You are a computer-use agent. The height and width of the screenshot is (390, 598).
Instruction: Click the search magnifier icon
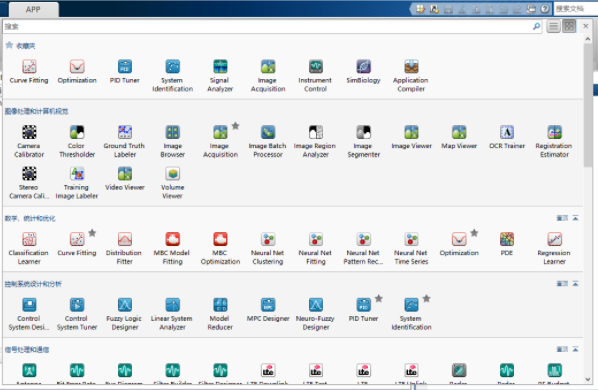point(536,26)
